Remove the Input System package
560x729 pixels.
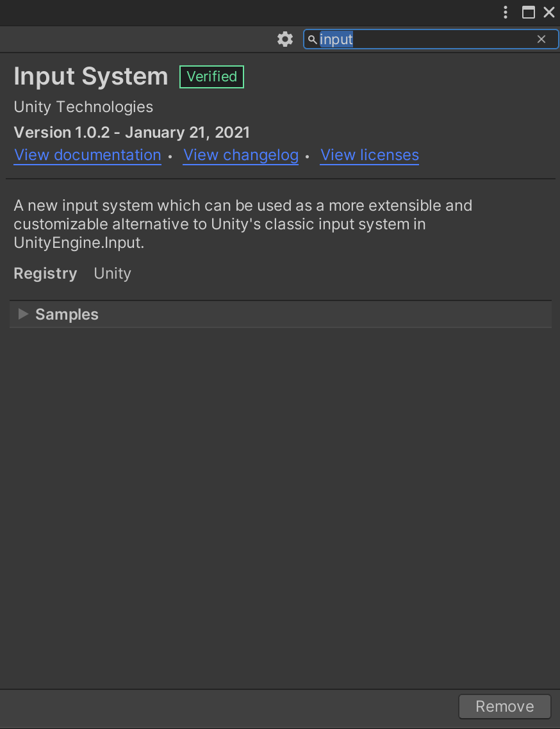coord(505,707)
